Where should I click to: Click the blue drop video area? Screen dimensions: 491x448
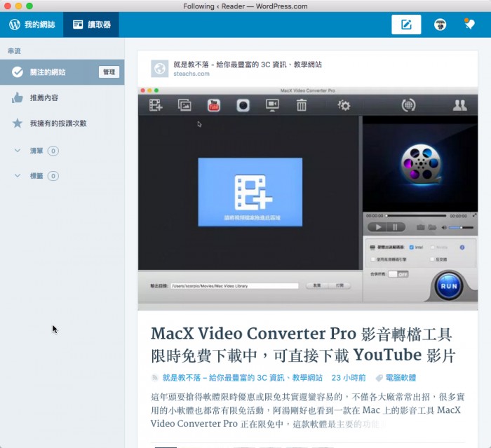point(250,192)
